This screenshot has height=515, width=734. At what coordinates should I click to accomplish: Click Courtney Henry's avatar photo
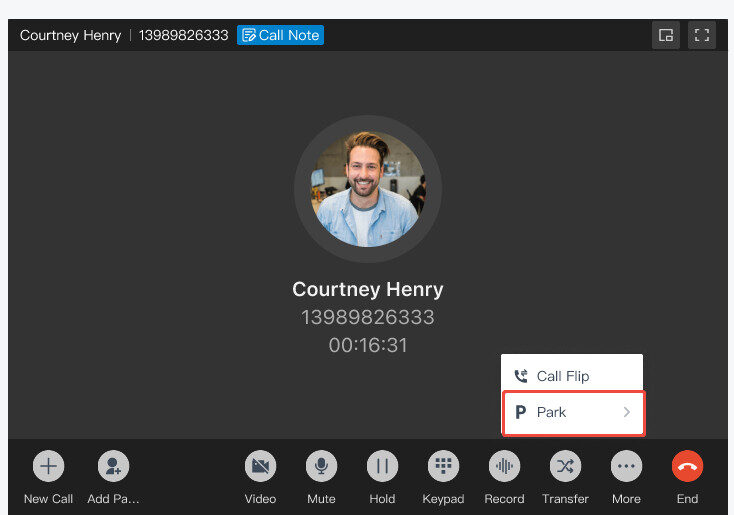tap(368, 189)
